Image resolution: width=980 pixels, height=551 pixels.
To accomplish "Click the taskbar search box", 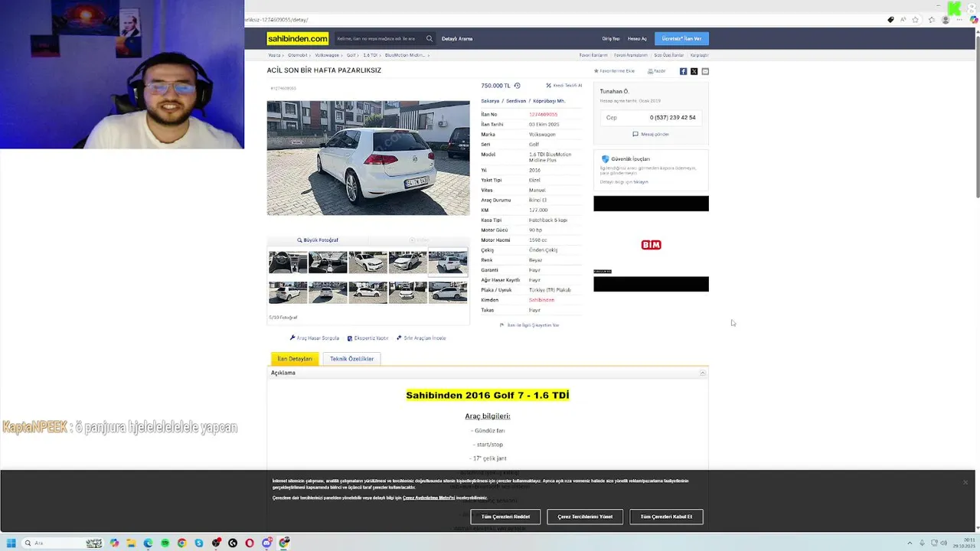I will pyautogui.click(x=64, y=543).
